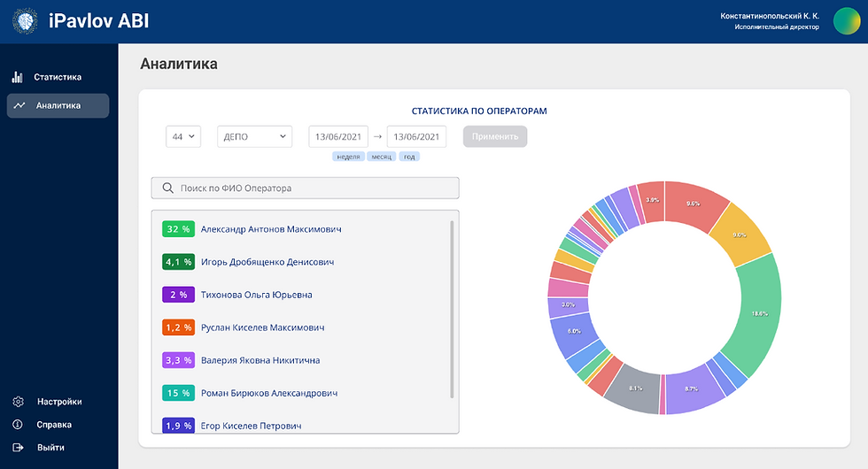Click the Выйти logout icon
Image resolution: width=868 pixels, height=469 pixels.
[x=18, y=448]
